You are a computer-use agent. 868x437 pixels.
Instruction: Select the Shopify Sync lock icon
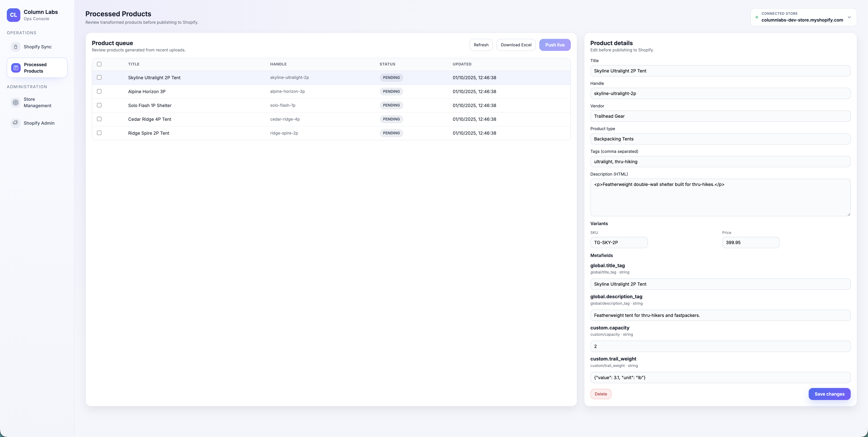15,47
